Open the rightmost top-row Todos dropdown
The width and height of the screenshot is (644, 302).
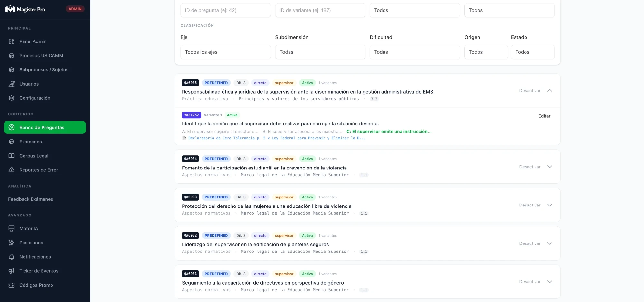click(509, 10)
